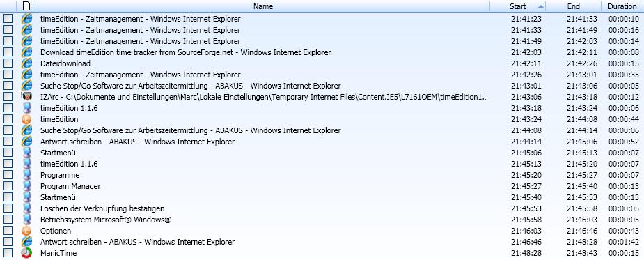The width and height of the screenshot is (644, 260).
Task: Click monitor icon beside Programme
Action: pyautogui.click(x=26, y=174)
